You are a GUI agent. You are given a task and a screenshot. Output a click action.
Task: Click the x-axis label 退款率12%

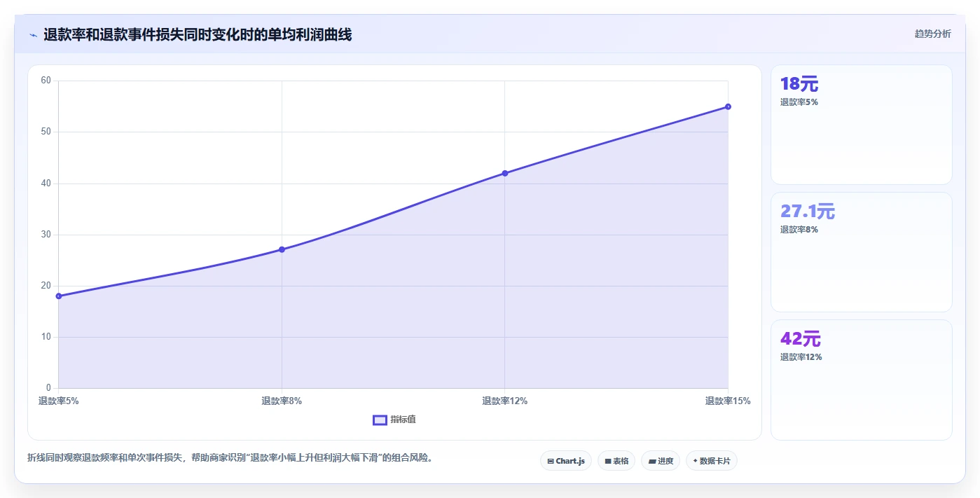(505, 401)
